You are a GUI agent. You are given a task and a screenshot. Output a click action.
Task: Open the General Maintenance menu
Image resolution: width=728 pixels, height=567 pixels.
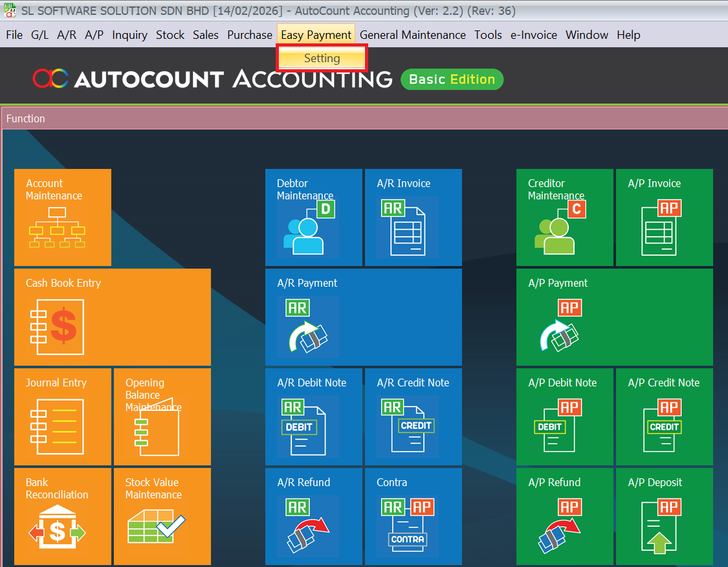coord(412,35)
